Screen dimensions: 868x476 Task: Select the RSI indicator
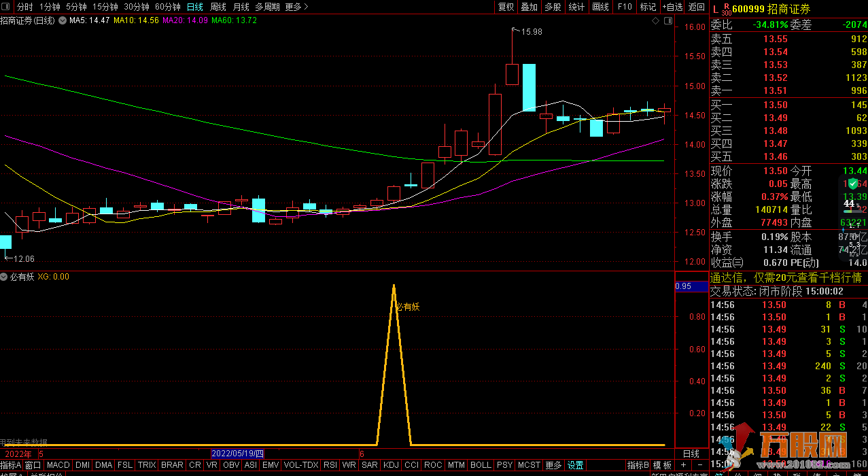point(330,465)
